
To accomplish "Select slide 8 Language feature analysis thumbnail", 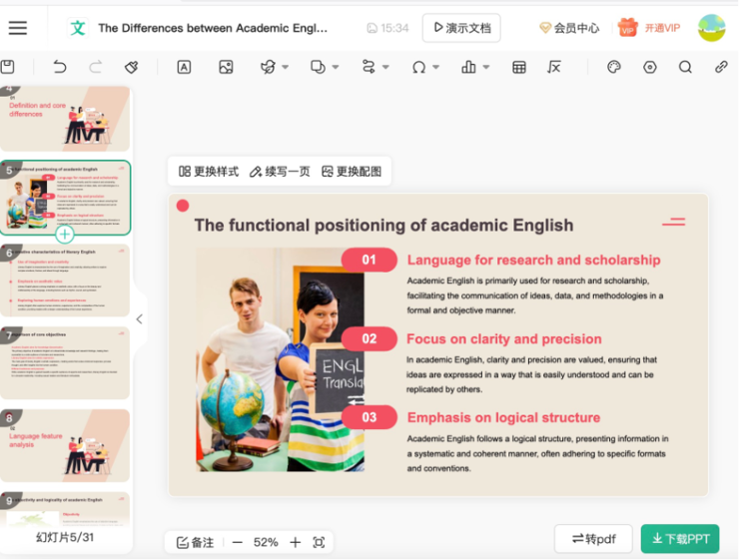I will tap(66, 445).
